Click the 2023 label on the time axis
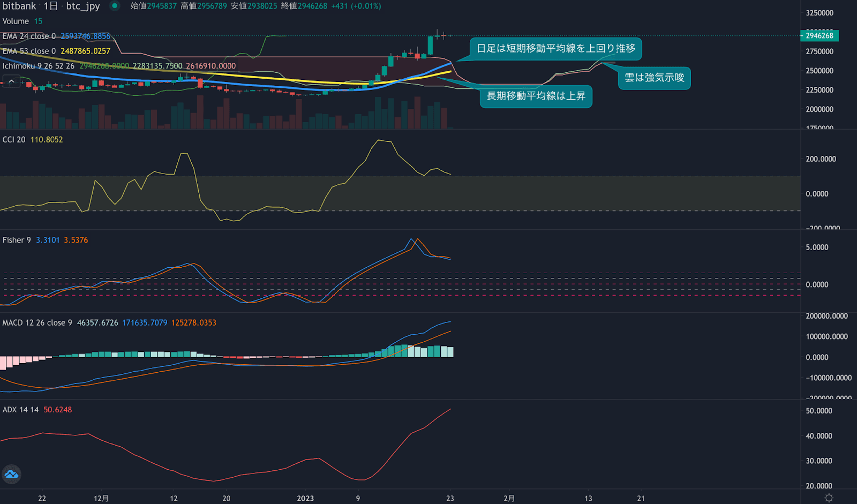 tap(305, 499)
